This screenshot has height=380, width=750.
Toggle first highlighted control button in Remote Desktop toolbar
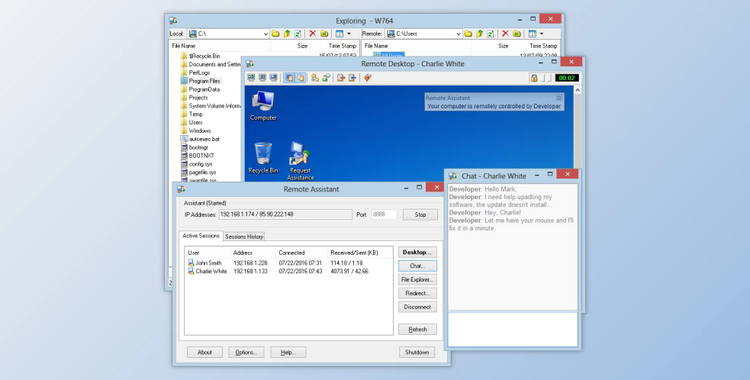(289, 78)
